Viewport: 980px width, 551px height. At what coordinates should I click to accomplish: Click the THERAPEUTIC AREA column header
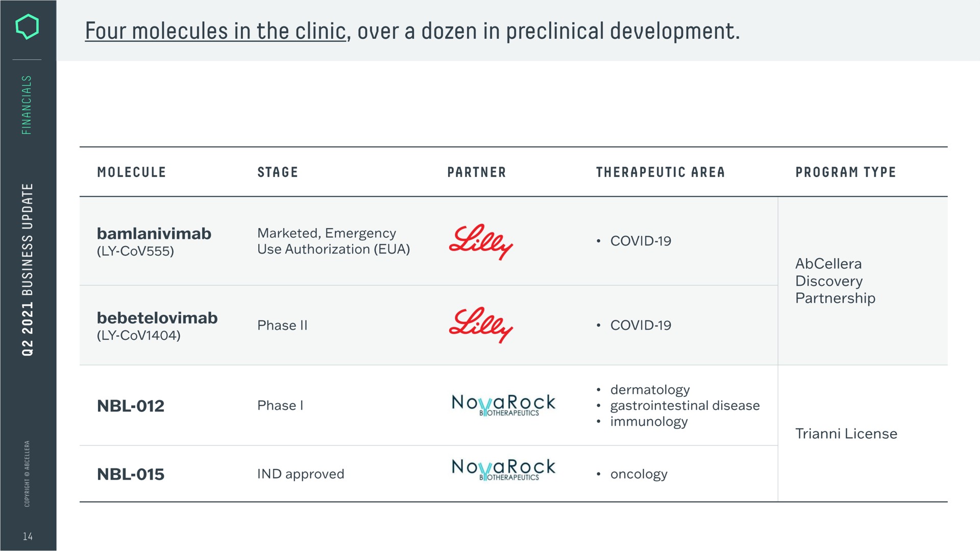[x=660, y=172]
